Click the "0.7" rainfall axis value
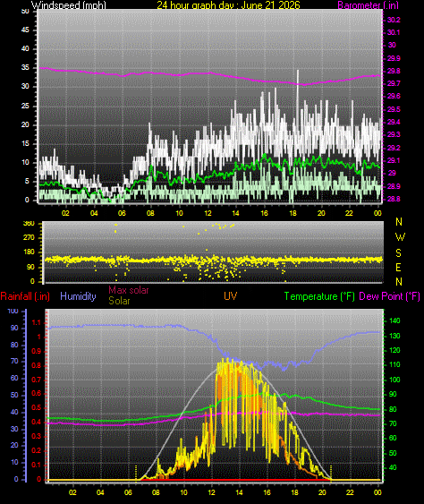424x504 pixels. pyautogui.click(x=37, y=380)
